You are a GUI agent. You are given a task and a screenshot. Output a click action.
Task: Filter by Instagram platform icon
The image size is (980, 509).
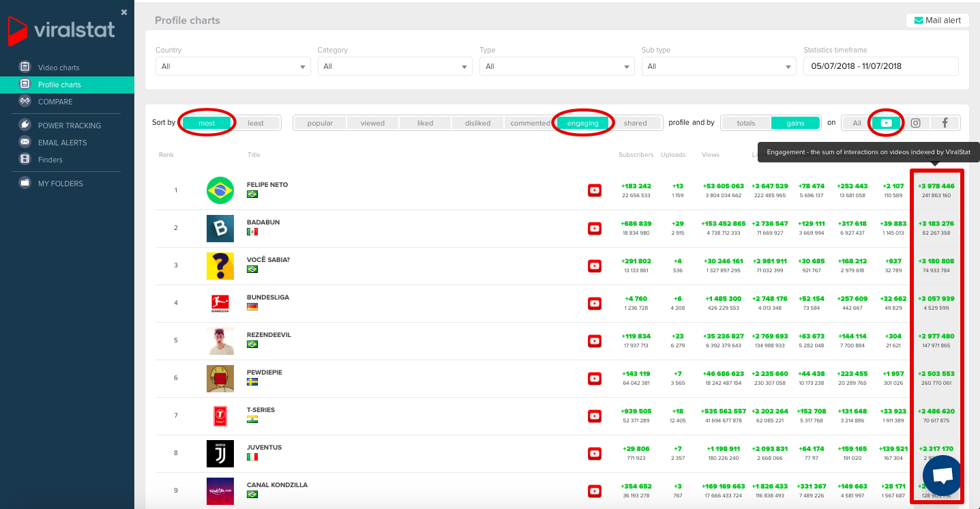(x=916, y=123)
